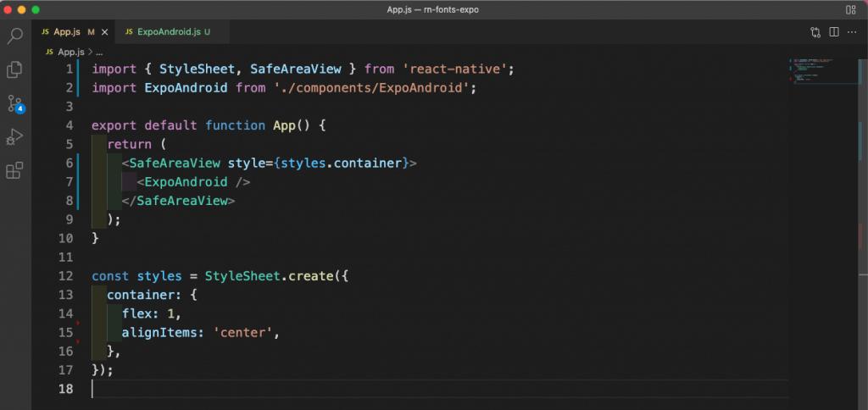Screen dimensions: 868x410
Task: Click the code minimap preview
Action: pyautogui.click(x=818, y=71)
